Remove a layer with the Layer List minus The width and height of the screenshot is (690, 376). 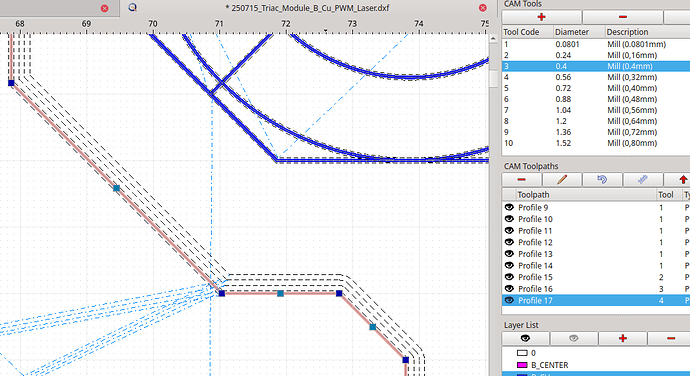[x=671, y=338]
